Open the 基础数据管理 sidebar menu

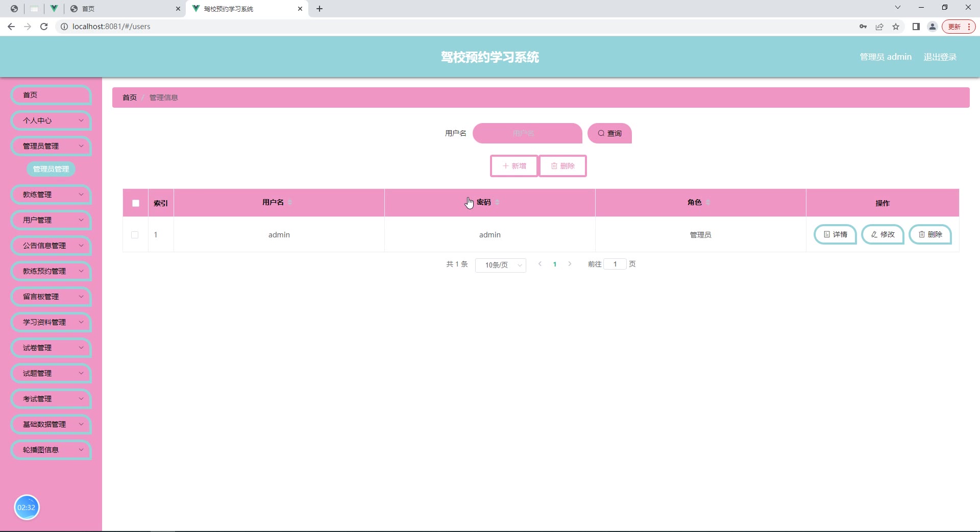click(51, 424)
